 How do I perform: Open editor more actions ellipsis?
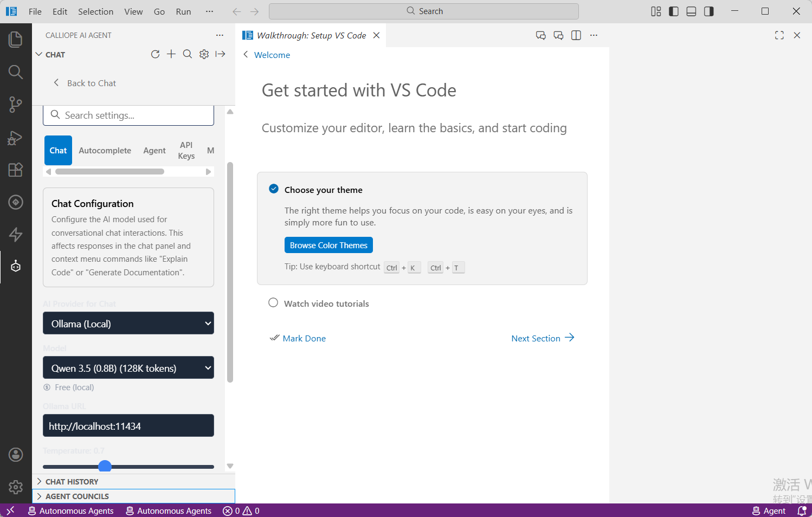point(594,35)
